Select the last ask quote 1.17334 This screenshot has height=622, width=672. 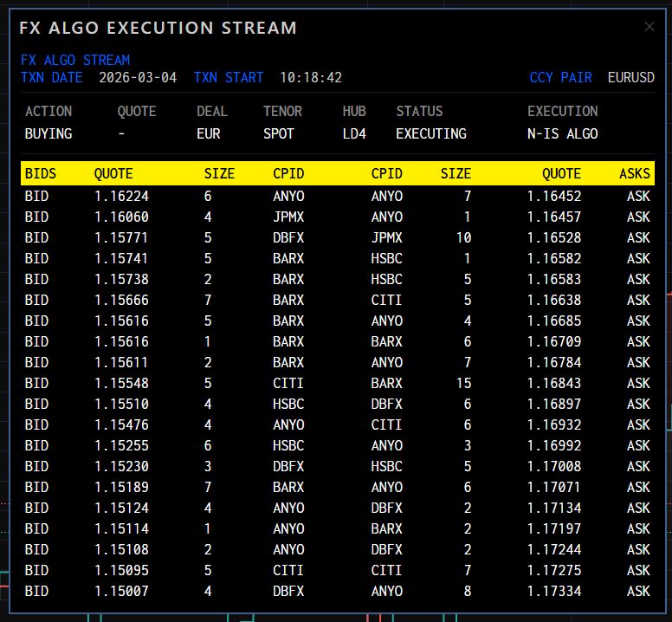point(553,592)
